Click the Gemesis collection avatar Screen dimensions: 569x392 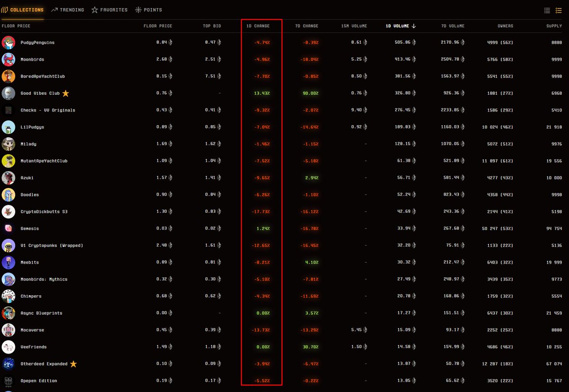tap(9, 228)
